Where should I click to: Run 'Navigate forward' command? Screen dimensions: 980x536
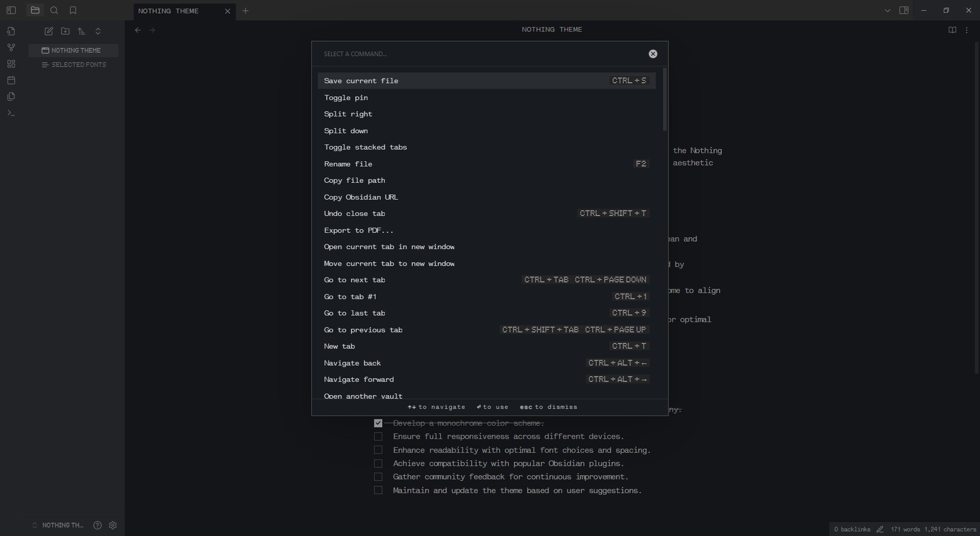point(487,379)
